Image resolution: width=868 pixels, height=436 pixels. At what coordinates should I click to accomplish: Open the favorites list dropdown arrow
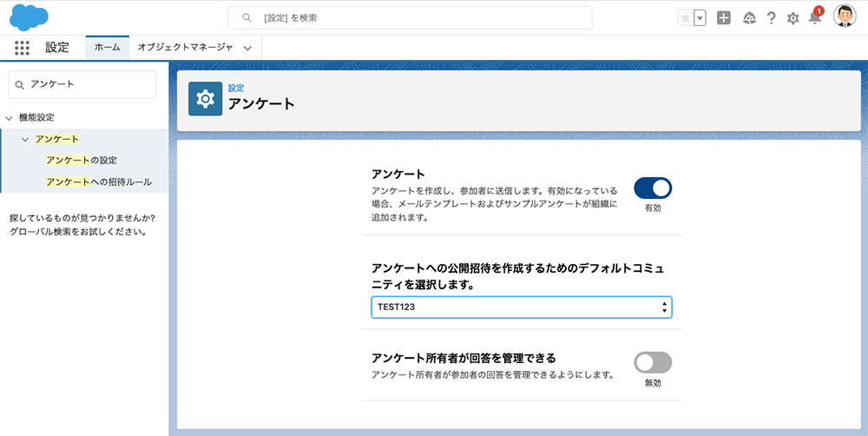(700, 17)
